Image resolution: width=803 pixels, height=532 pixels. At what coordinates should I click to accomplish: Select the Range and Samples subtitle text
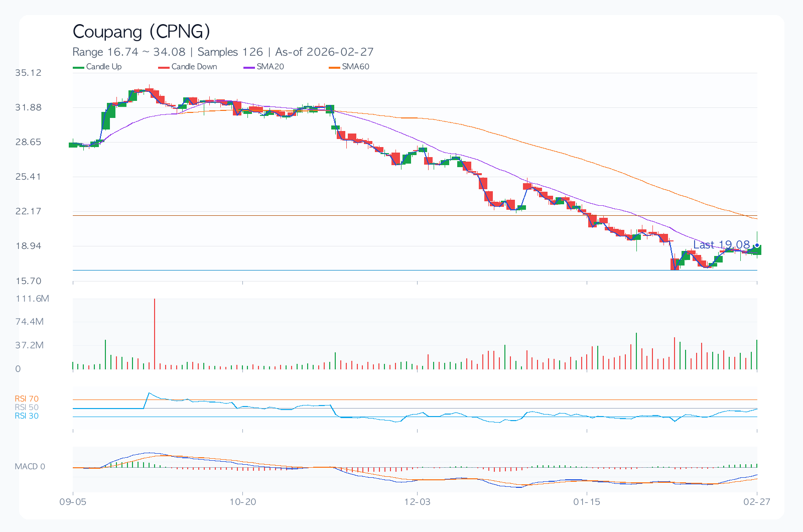(223, 52)
